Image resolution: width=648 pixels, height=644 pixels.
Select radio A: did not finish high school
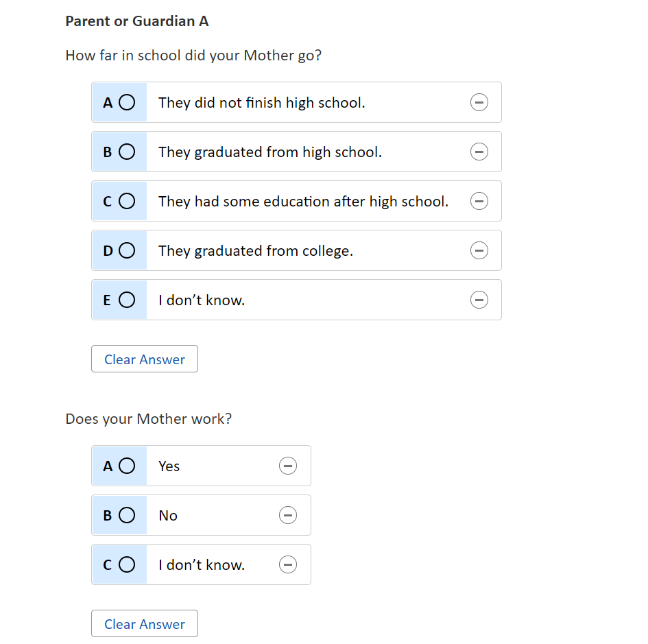(x=126, y=103)
